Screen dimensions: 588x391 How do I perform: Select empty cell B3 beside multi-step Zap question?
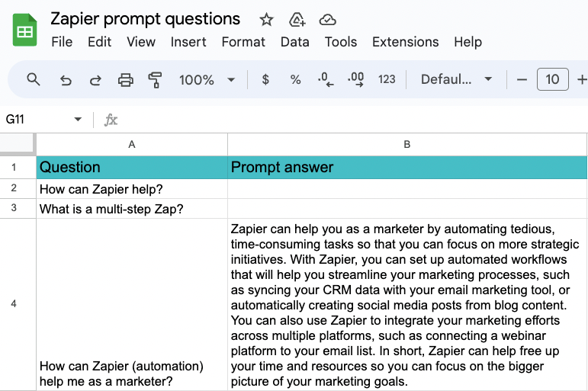point(407,209)
